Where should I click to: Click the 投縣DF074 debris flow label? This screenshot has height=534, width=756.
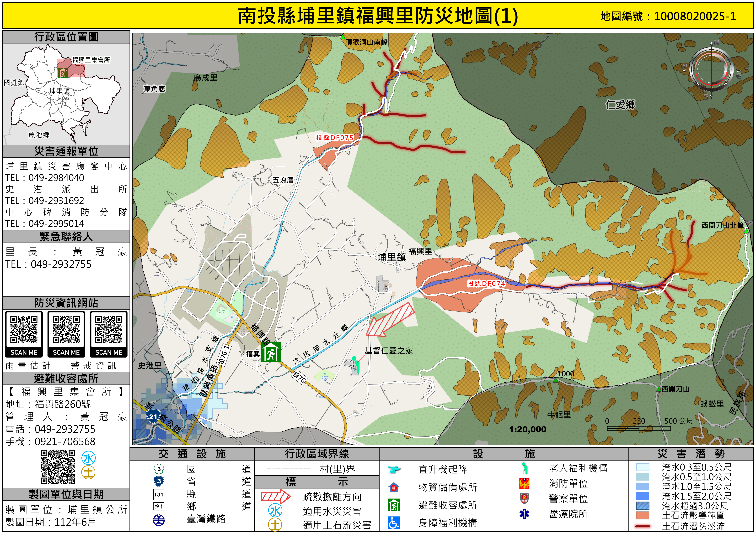486,283
